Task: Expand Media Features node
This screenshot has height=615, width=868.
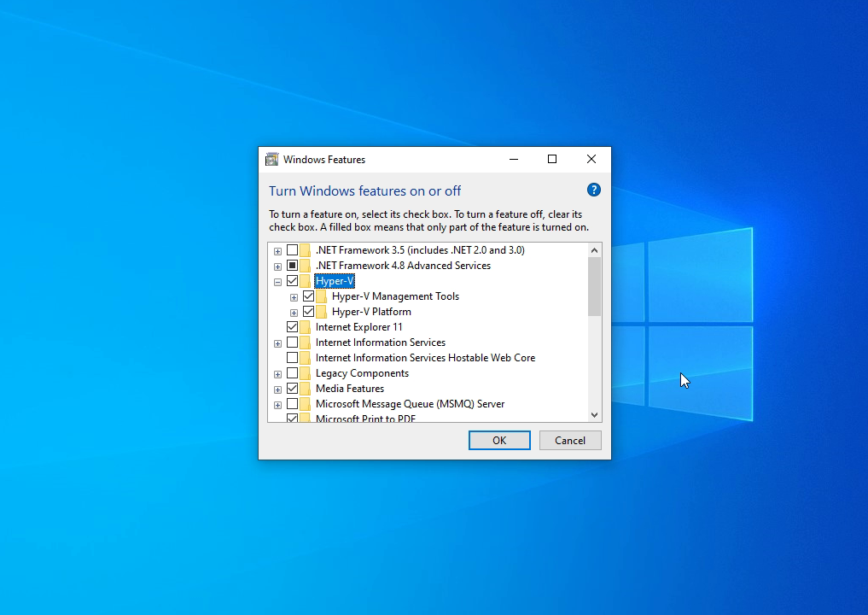Action: pyautogui.click(x=278, y=389)
